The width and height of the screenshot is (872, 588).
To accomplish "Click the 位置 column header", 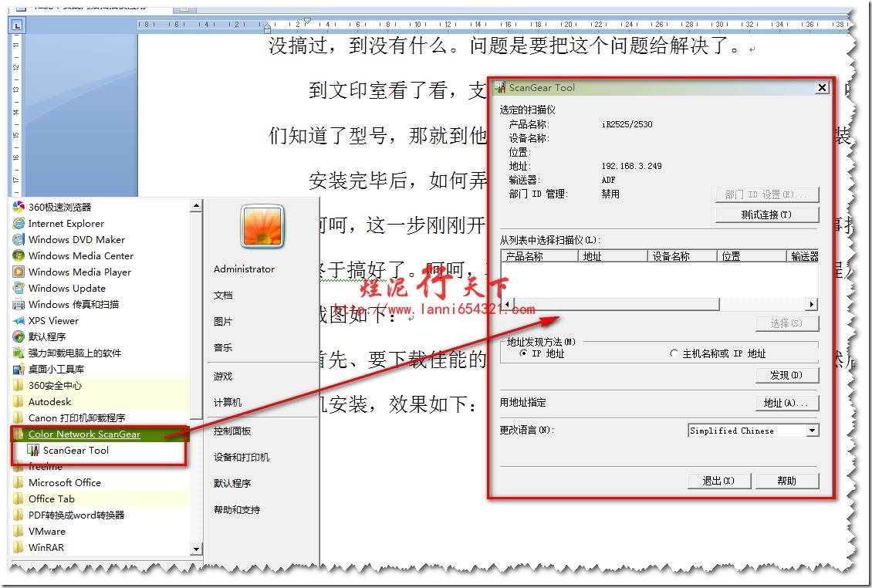I will point(752,256).
